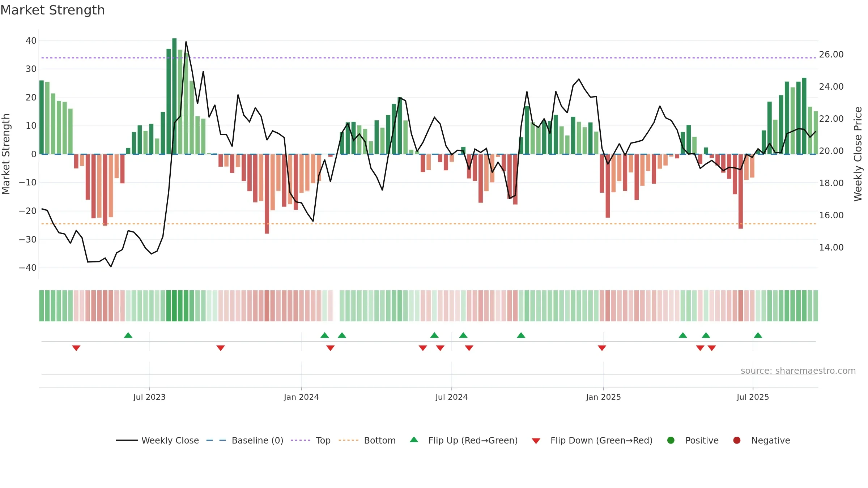Screen dimensions: 868x488
Task: Toggle the Bottom legend label
Action: click(380, 440)
